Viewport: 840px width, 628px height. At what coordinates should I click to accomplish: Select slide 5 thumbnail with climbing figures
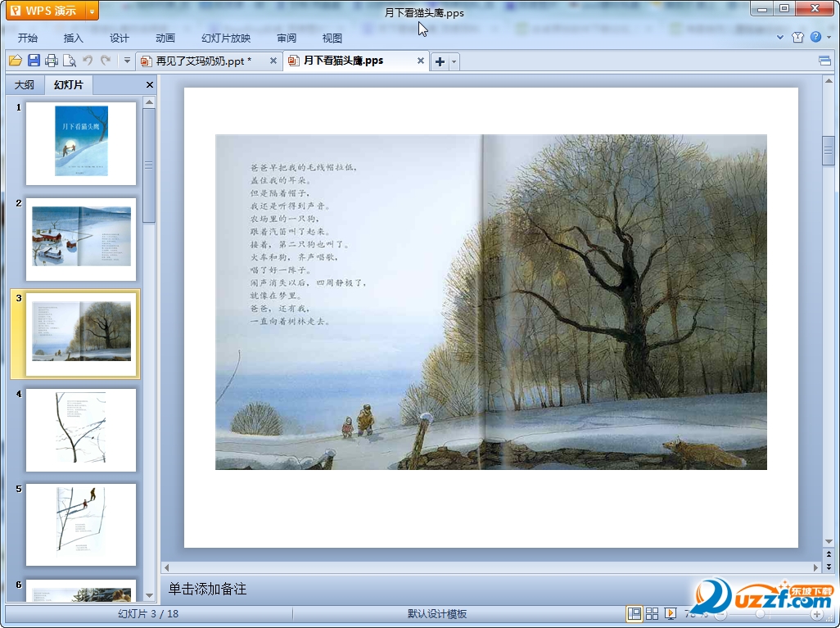point(81,525)
